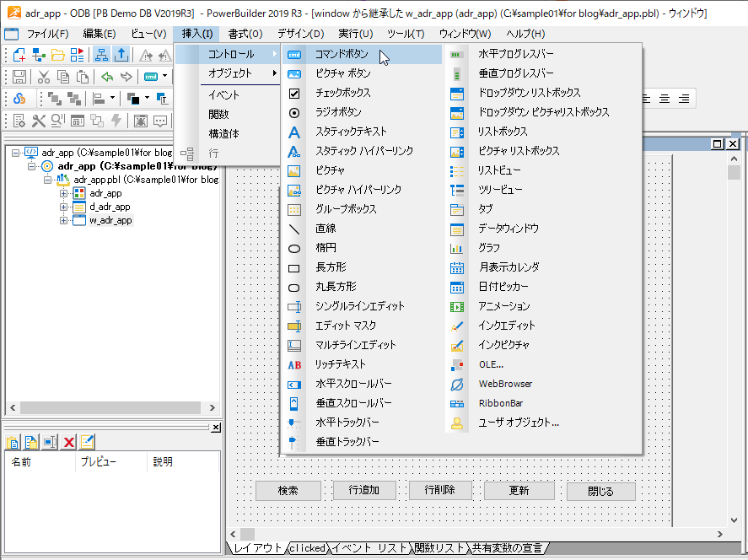Click the scissors Cut icon in toolbar
Screen dimensions: 748x560
point(43,77)
